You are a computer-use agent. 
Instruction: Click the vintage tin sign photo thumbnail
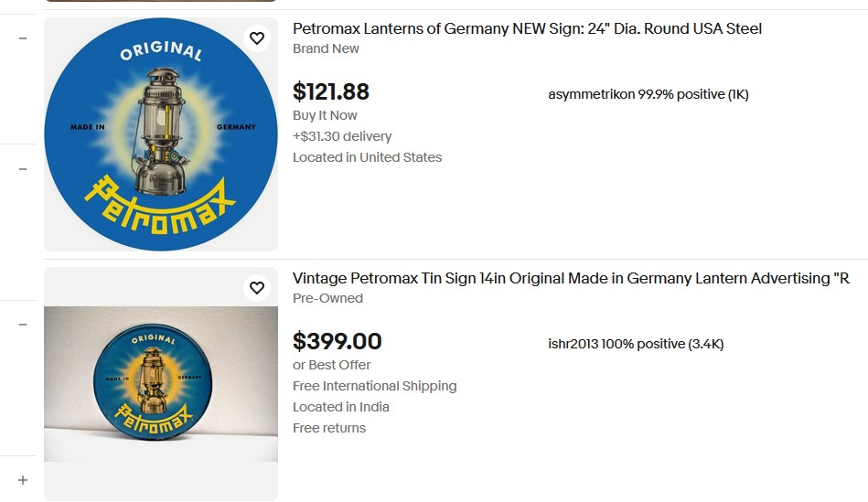161,384
